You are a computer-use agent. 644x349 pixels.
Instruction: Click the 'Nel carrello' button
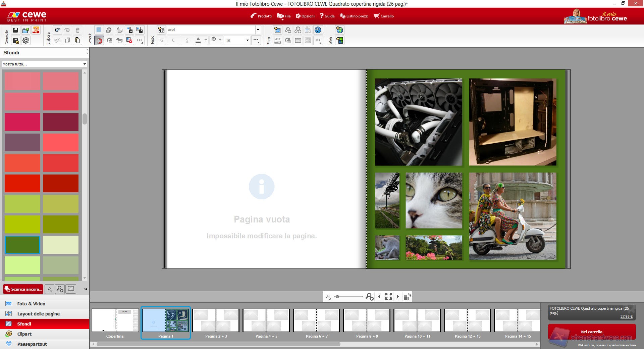[x=592, y=332]
